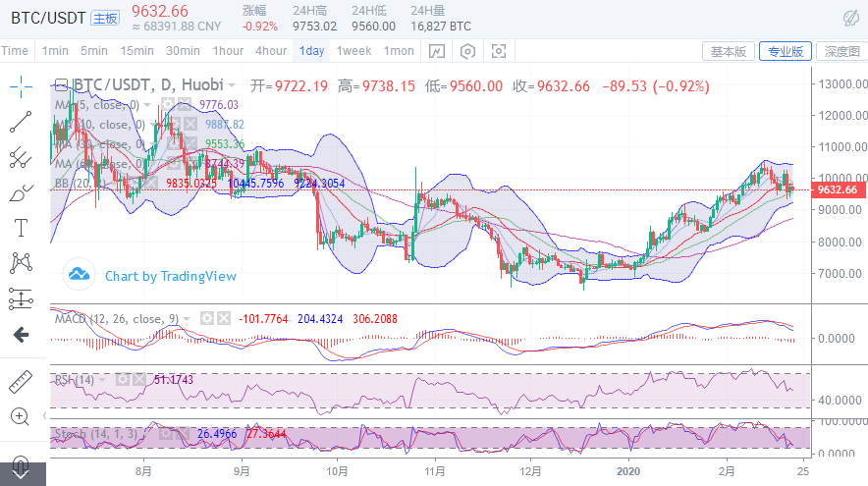This screenshot has width=868, height=486.
Task: Open the 深度图 depth chart
Action: point(842,51)
